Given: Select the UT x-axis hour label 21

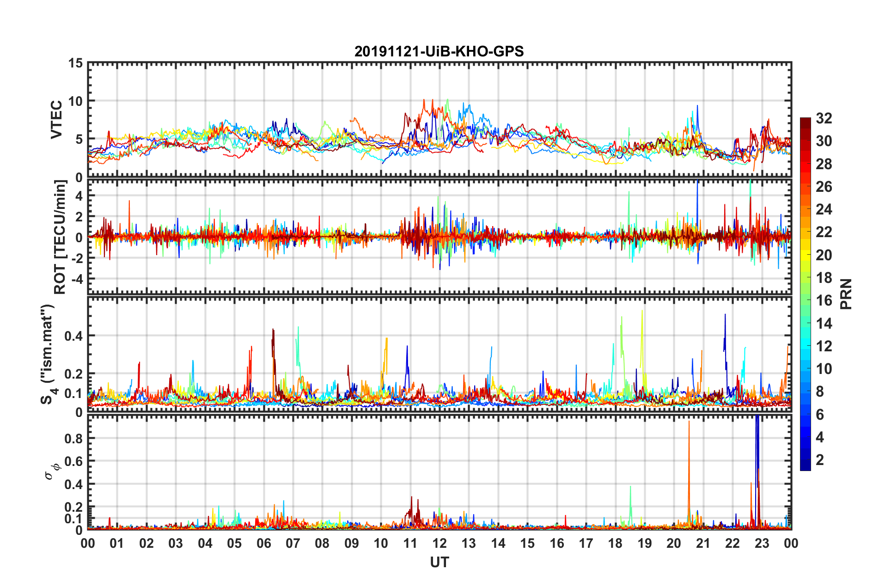Looking at the screenshot, I should pos(703,543).
